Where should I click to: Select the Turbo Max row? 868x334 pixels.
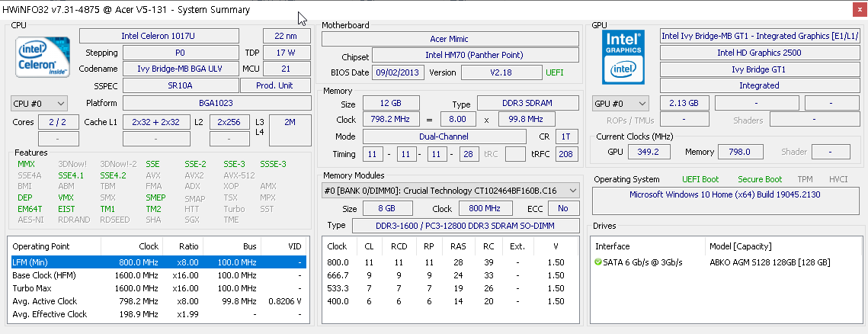159,288
